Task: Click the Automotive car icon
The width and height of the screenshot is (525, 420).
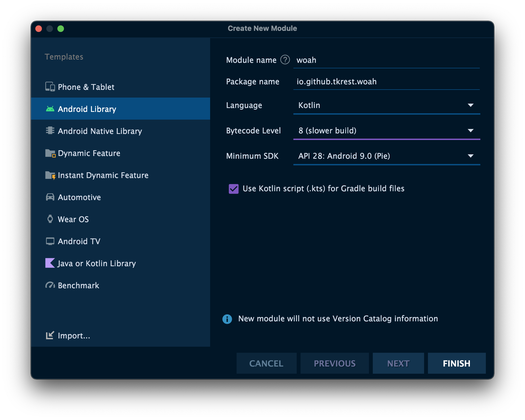Action: click(50, 197)
